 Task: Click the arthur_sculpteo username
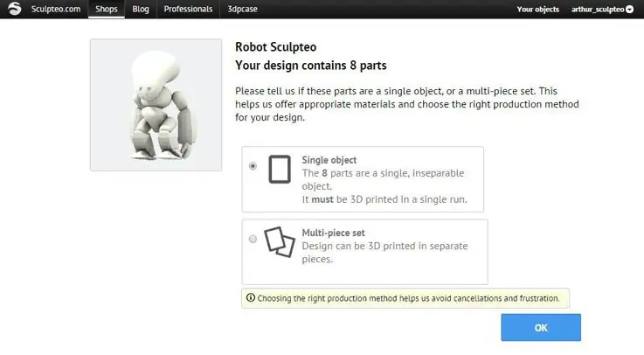point(598,9)
